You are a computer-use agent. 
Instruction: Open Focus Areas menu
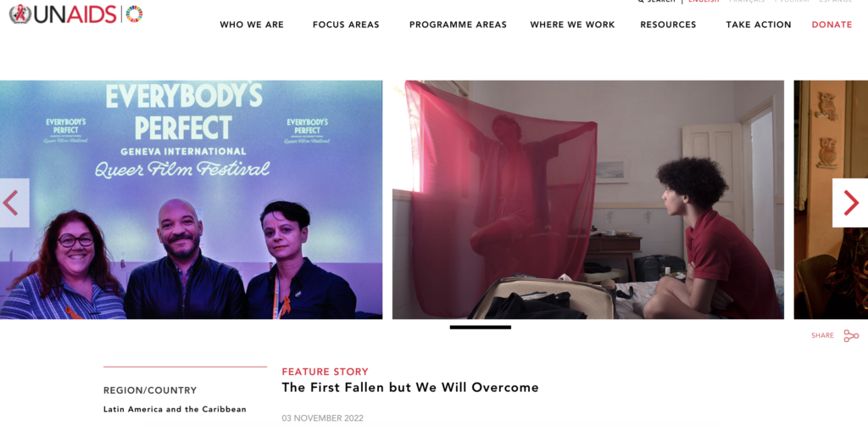point(346,25)
